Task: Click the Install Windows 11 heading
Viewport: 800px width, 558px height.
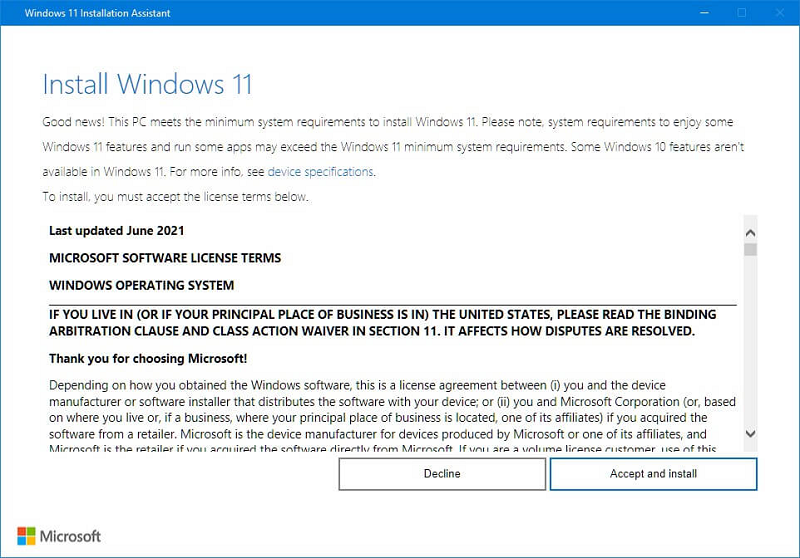Action: coord(147,83)
